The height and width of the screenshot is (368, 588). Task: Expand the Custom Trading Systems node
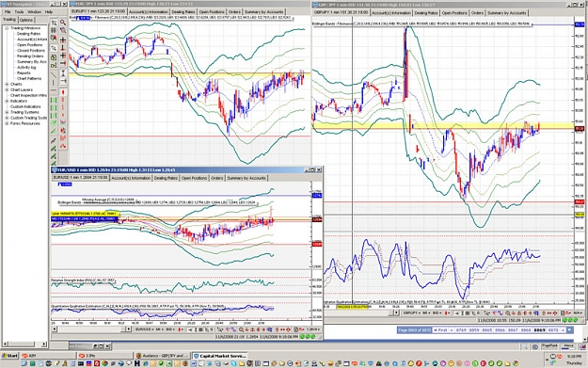click(7, 118)
